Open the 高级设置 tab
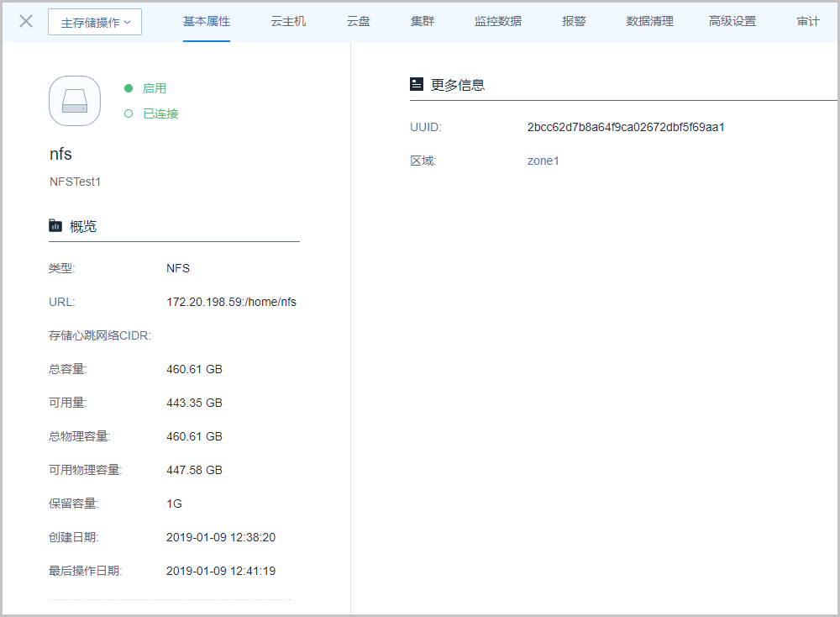Screen dimensions: 840x617 (x=732, y=21)
